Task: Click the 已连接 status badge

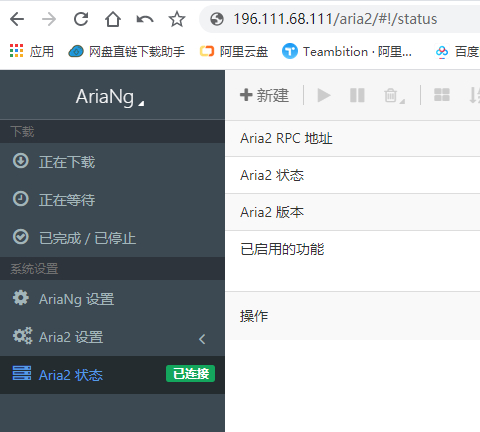Action: [190, 374]
